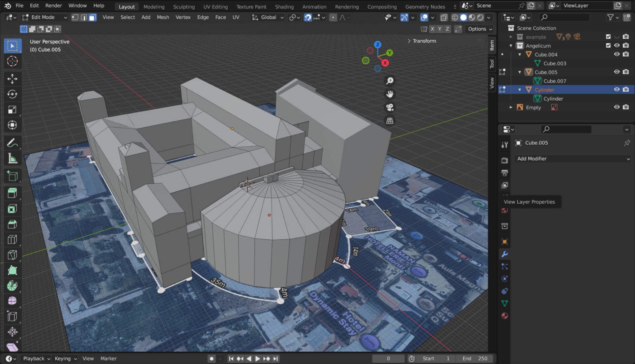Jump playback to the last frame
Image resolution: width=635 pixels, height=364 pixels.
(276, 359)
